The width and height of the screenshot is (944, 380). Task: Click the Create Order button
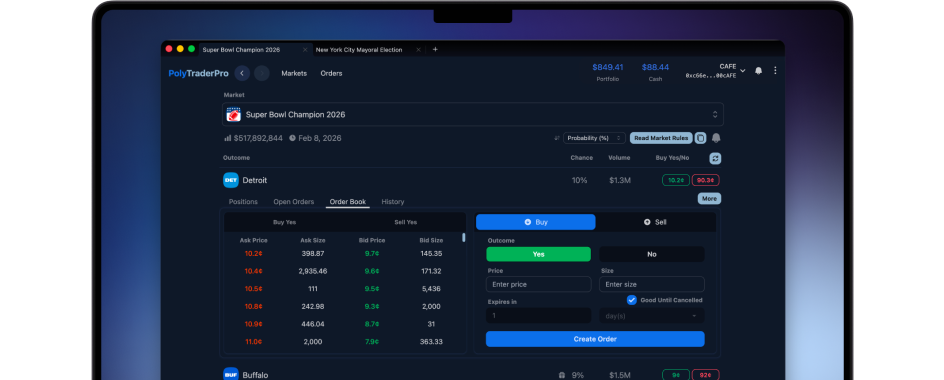tap(595, 339)
